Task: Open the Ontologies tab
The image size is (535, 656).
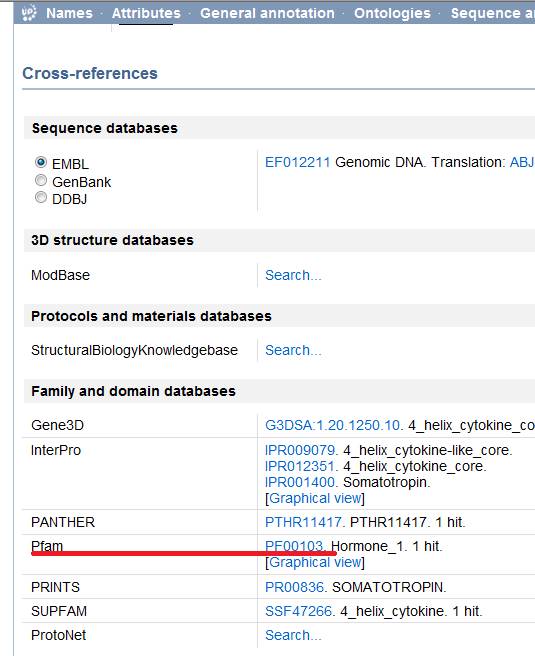Action: click(x=392, y=13)
